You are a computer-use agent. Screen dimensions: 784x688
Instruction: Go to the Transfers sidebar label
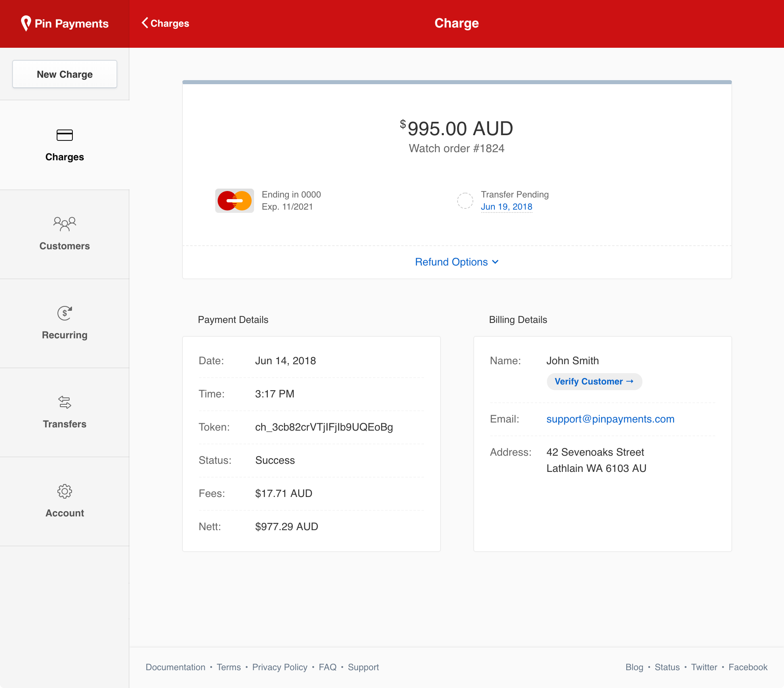coord(65,424)
